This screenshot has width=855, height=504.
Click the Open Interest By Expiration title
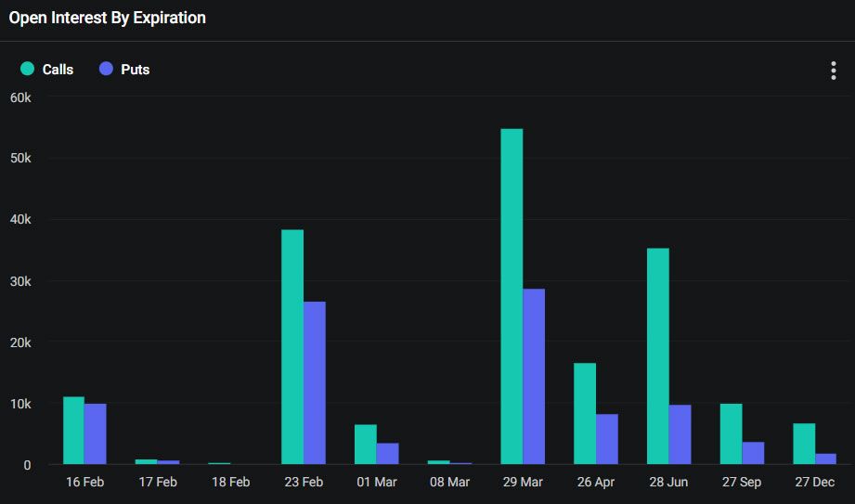pos(108,18)
